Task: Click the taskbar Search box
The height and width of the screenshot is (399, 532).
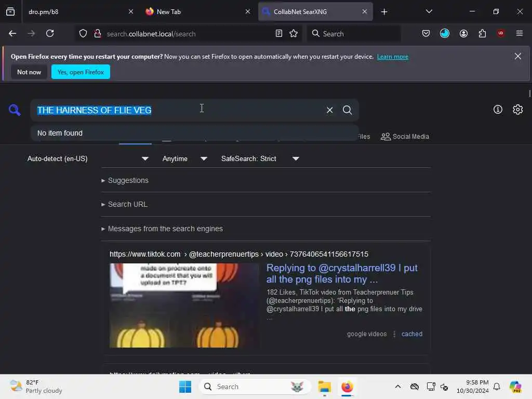Action: pos(255,387)
